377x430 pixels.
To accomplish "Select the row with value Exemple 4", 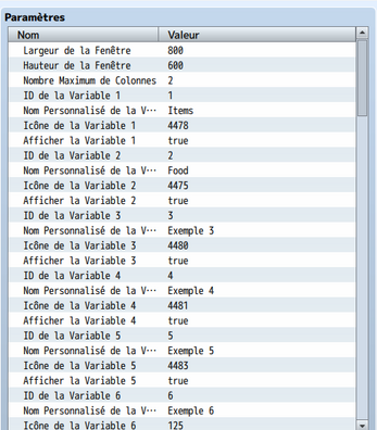I will click(182, 290).
